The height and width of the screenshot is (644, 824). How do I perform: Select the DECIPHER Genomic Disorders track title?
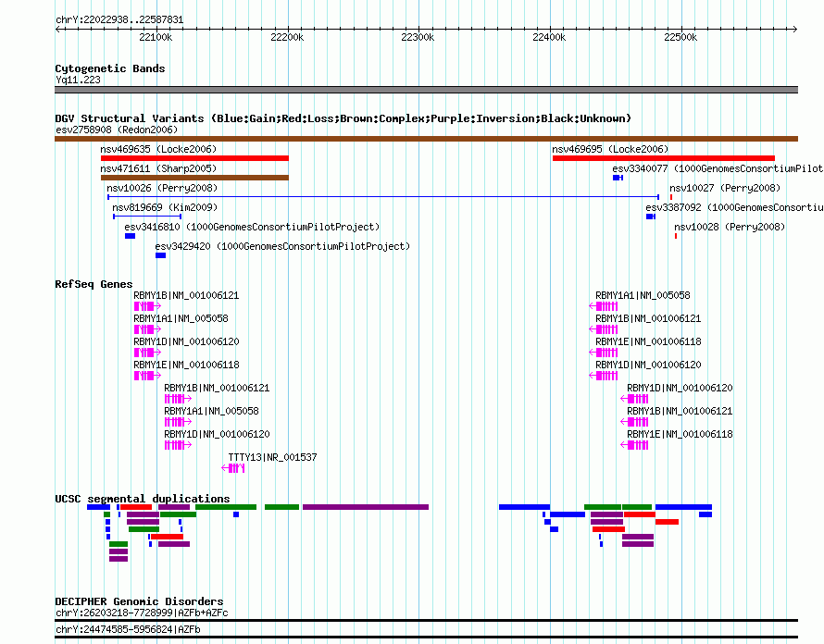[139, 601]
